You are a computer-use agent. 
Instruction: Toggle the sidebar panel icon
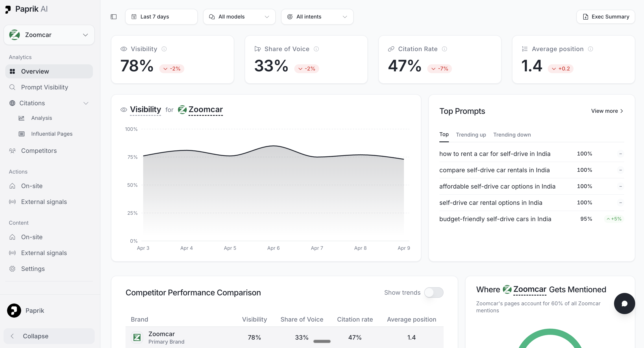(113, 17)
